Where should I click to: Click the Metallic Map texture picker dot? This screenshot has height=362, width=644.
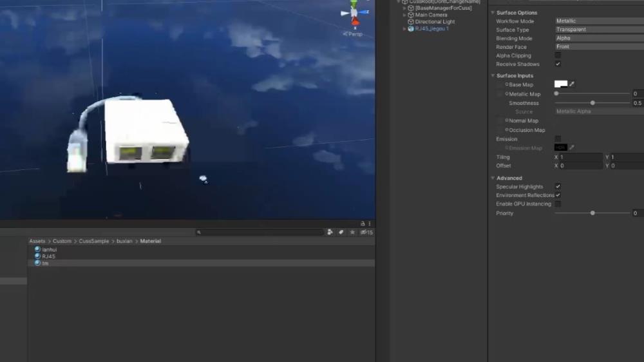point(506,93)
